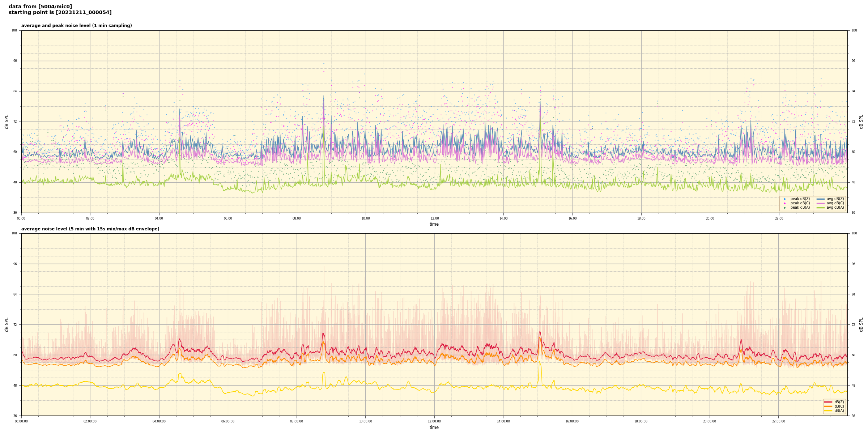This screenshot has width=868, height=434.
Task: Click the peak dB(A) green dot legend marker
Action: pos(784,208)
